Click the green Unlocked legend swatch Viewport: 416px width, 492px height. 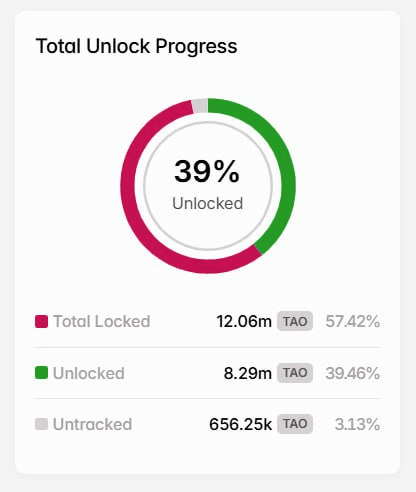point(41,372)
